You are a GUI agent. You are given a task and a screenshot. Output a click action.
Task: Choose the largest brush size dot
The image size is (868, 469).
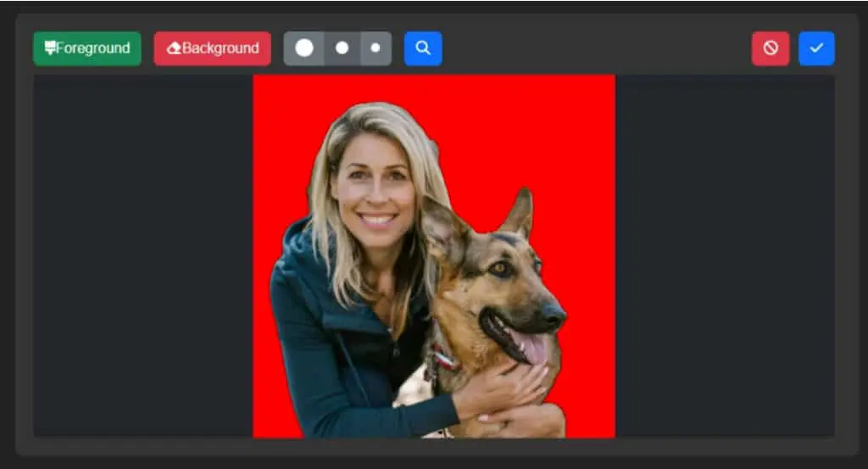(304, 48)
